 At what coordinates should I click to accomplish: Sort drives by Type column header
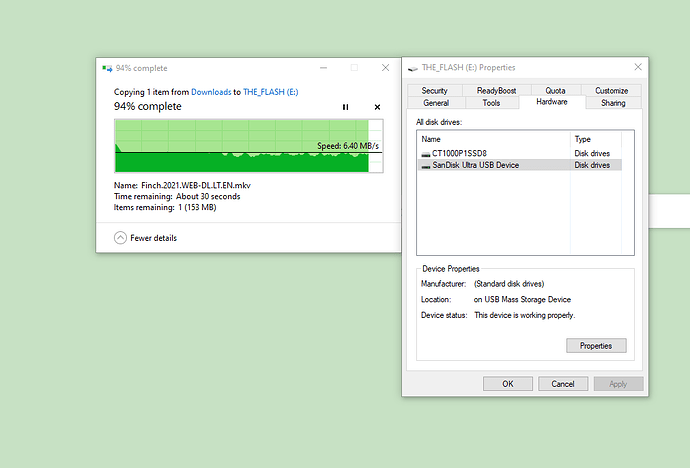point(596,139)
